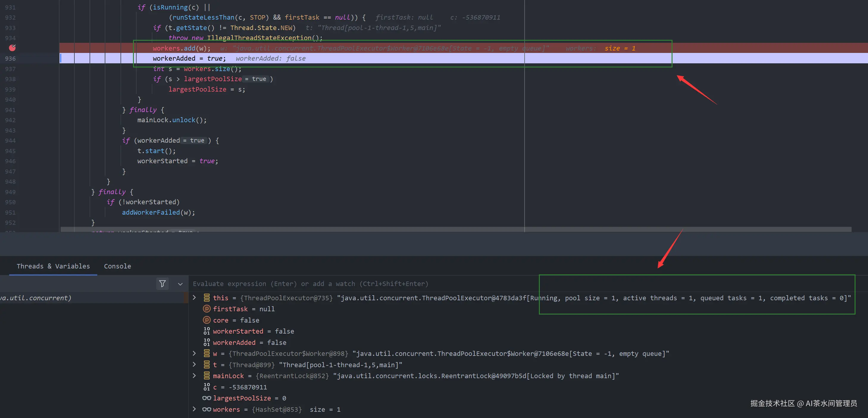Image resolution: width=868 pixels, height=418 pixels.
Task: Click the glasses watch icon for largestPoolSize
Action: 207,398
